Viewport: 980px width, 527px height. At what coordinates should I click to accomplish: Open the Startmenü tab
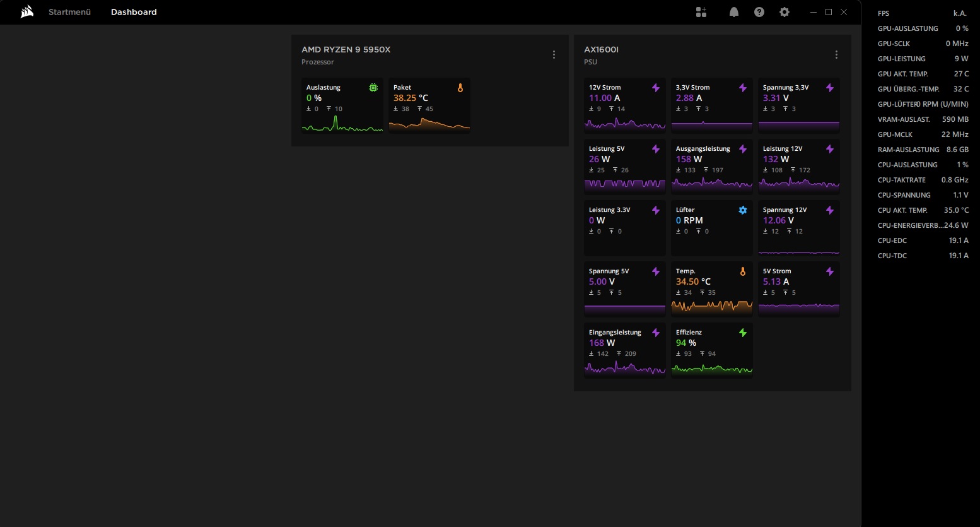coord(69,12)
